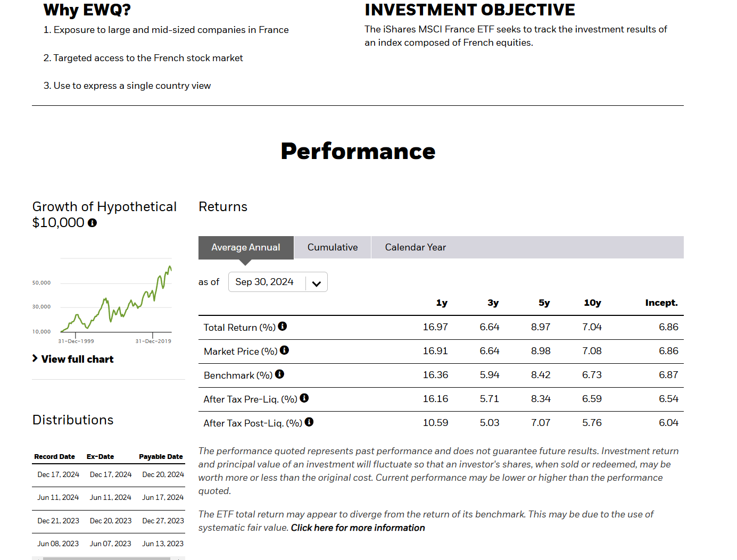The height and width of the screenshot is (560, 737).
Task: Click the Record Date column header
Action: pos(54,457)
